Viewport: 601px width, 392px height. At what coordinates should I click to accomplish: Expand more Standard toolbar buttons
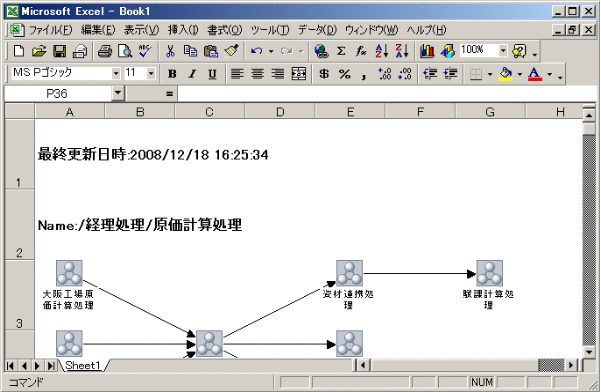click(535, 55)
